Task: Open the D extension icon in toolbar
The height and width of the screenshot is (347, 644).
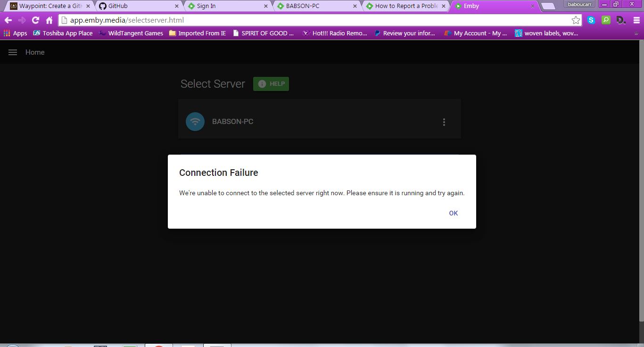Action: 621,20
